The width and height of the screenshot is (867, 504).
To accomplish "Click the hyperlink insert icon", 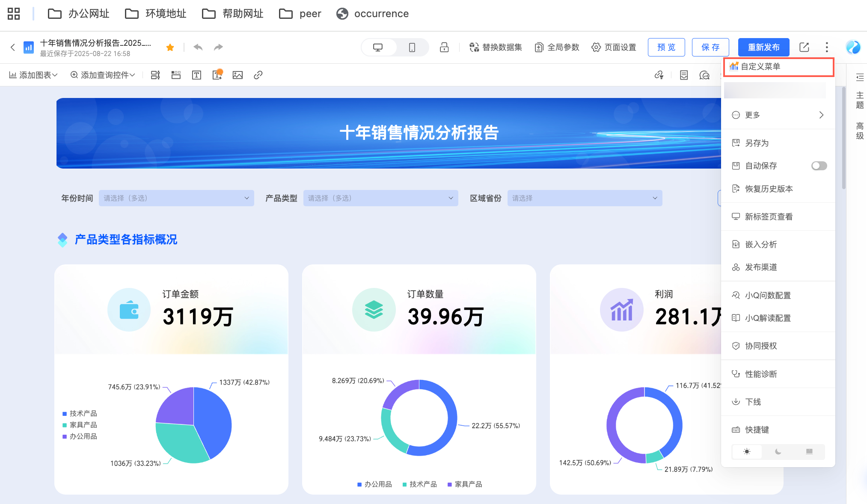I will pos(258,75).
